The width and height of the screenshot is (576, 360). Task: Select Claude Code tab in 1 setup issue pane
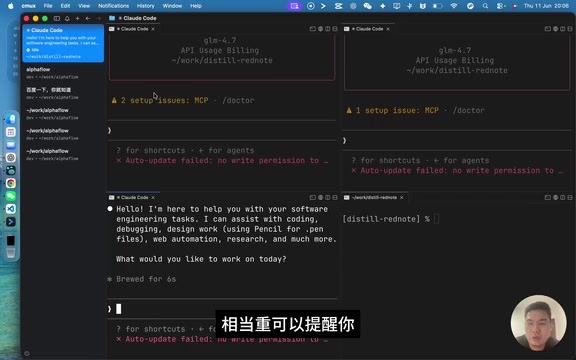tap(367, 29)
